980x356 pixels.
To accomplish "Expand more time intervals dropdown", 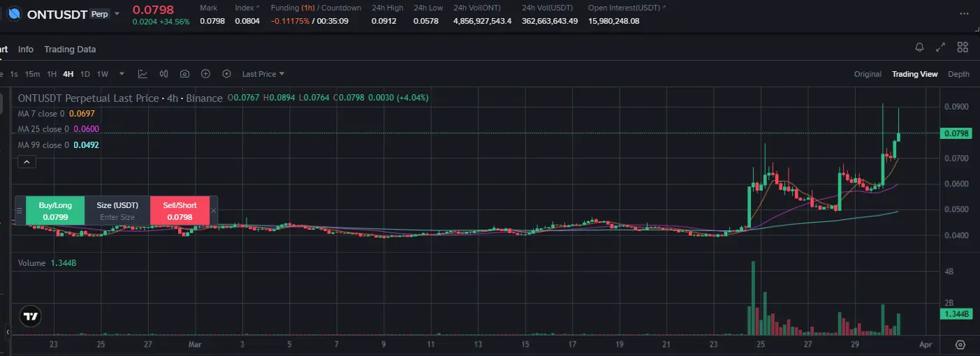I will coord(122,74).
